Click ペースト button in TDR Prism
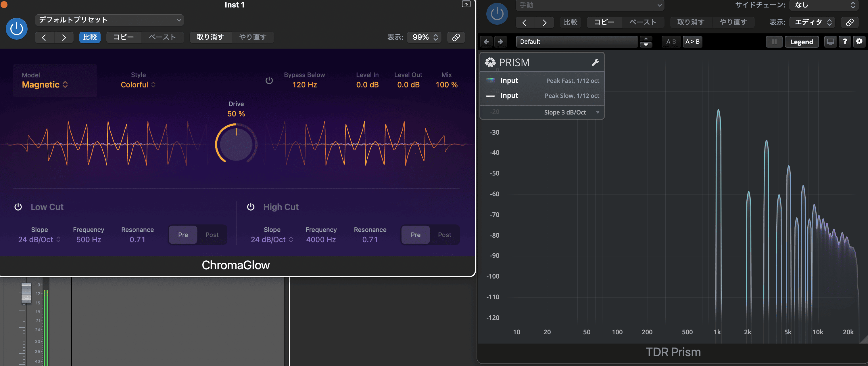 pos(643,22)
